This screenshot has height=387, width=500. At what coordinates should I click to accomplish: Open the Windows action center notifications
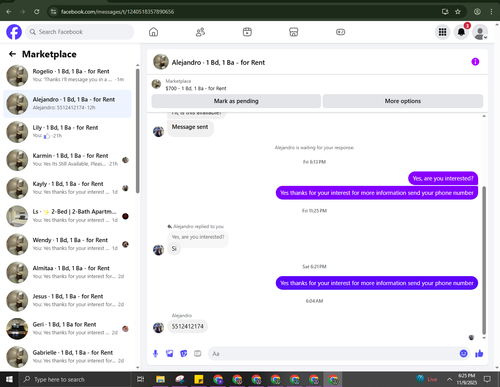tap(487, 379)
